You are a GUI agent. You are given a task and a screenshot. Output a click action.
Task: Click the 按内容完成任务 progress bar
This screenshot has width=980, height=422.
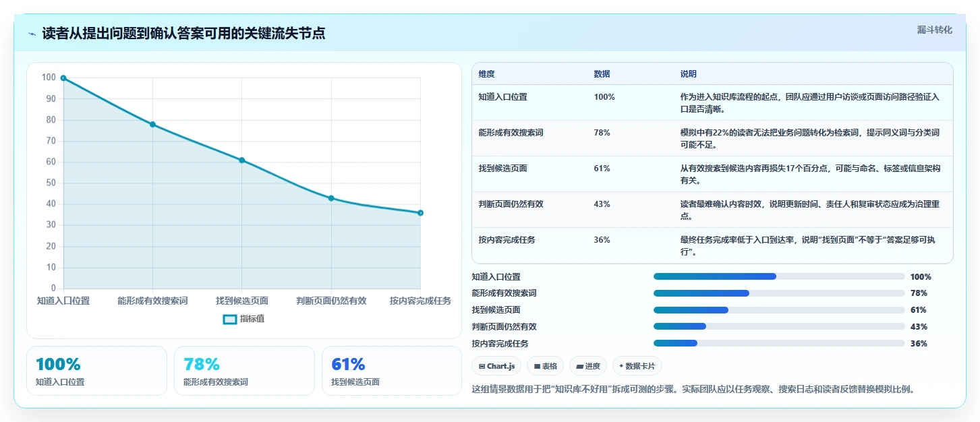779,343
